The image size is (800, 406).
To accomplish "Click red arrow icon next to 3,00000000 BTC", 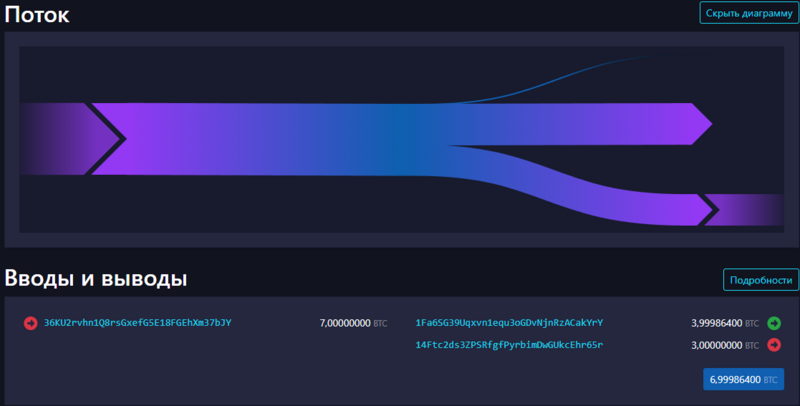I will (774, 345).
